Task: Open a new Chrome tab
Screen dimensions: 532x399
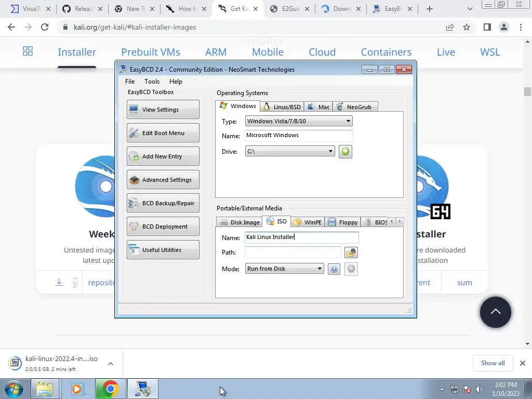Action: tap(430, 9)
